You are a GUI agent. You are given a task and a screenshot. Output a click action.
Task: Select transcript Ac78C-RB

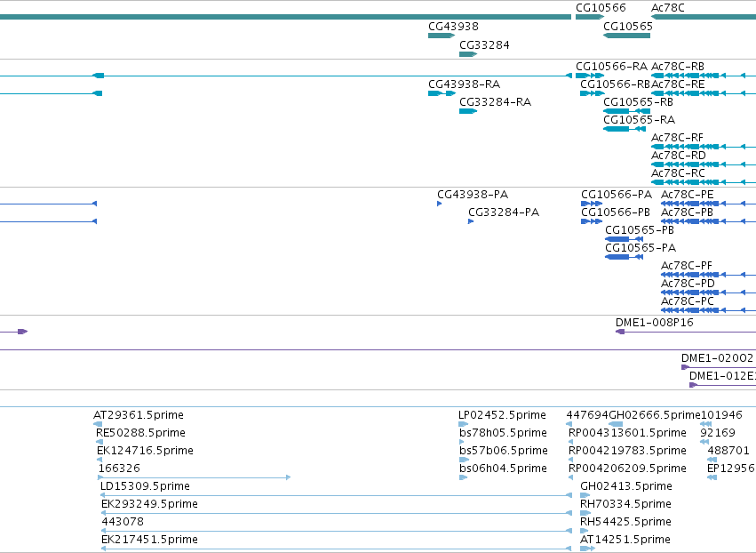(678, 67)
